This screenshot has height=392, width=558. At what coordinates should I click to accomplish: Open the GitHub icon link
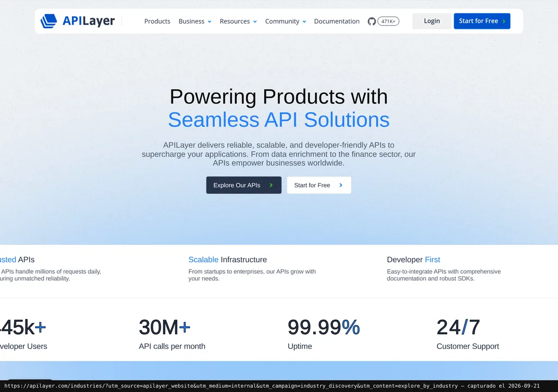point(372,21)
